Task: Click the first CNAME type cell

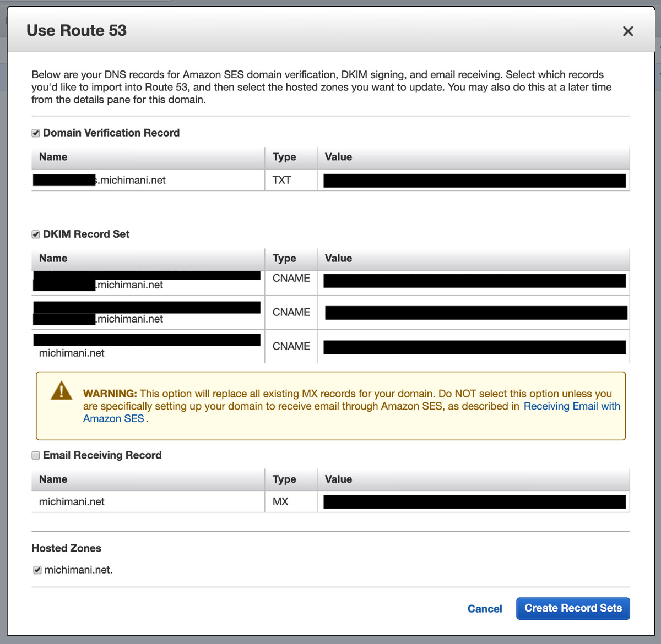Action: pyautogui.click(x=290, y=278)
